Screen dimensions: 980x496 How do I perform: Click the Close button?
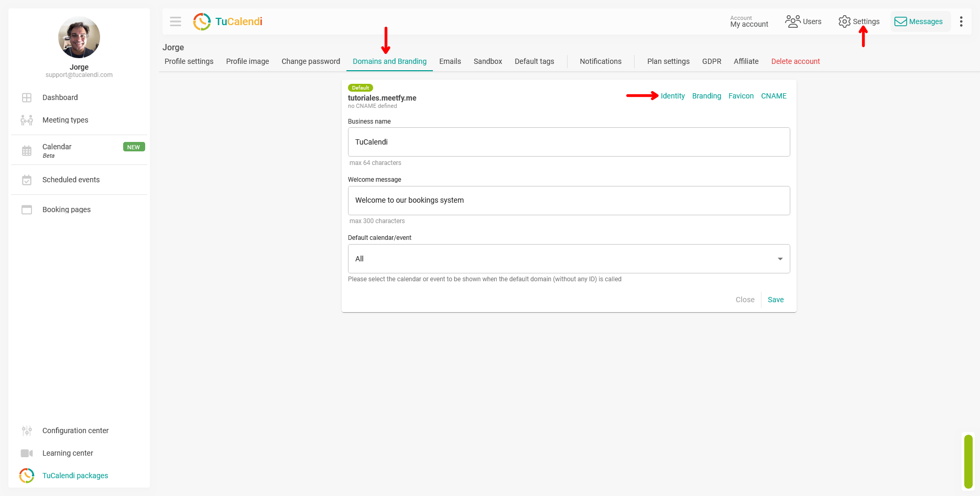(745, 300)
